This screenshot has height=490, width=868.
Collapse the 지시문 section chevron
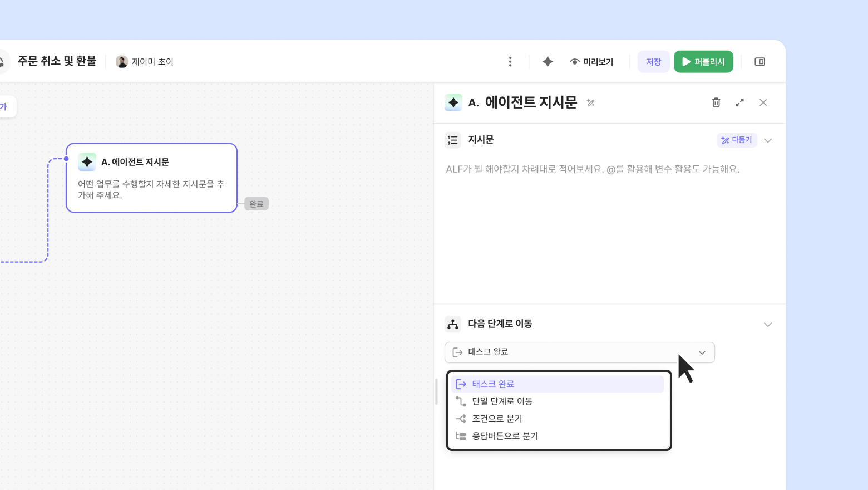(x=768, y=140)
